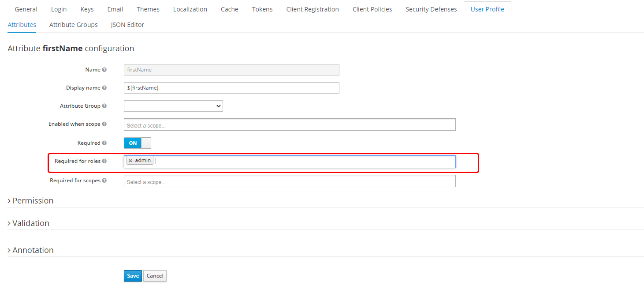Click the help icon for Required for scopes
Image resolution: width=644 pixels, height=290 pixels.
click(105, 180)
